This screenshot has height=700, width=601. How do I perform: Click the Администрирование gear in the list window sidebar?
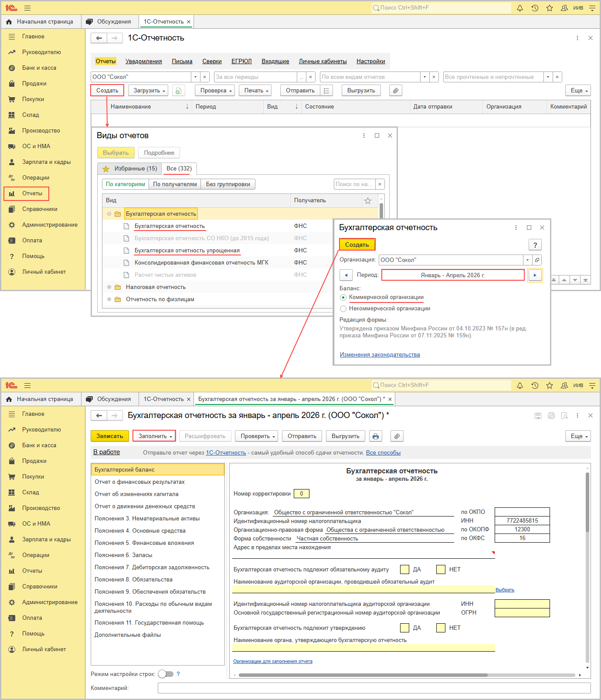tap(12, 225)
